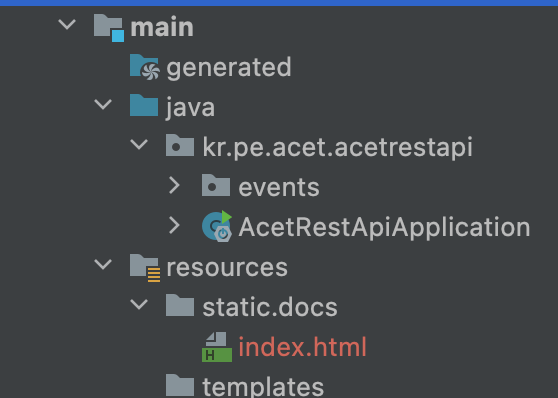Click the kr.pe.acet.acetrestapi package icon
The width and height of the screenshot is (558, 398).
[x=180, y=145]
